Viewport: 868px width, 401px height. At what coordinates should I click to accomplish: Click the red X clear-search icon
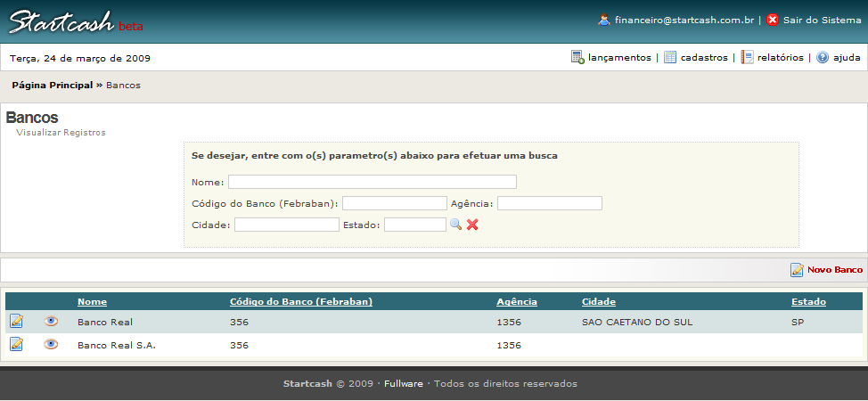click(x=472, y=225)
